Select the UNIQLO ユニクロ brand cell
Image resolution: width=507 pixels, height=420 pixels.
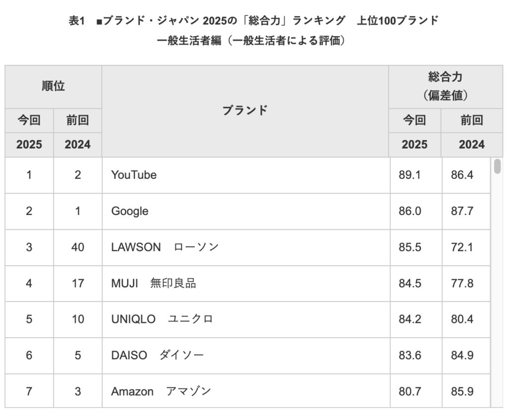(246, 319)
